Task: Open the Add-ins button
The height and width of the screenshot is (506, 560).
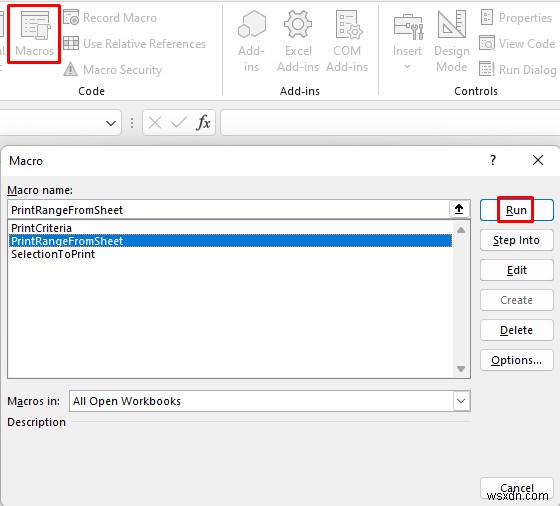Action: 251,41
